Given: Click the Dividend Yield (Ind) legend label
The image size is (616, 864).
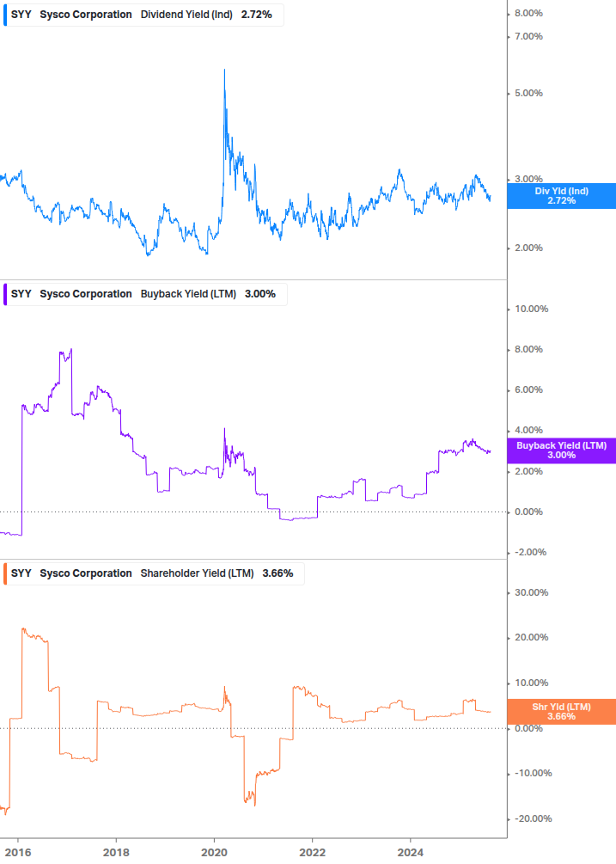Looking at the screenshot, I should 186,15.
